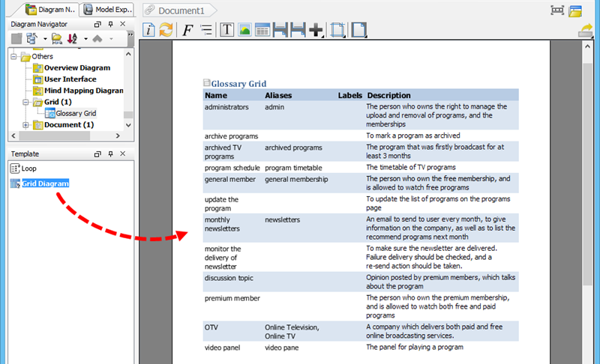Click the orange refresh/update document icon

[x=166, y=30]
